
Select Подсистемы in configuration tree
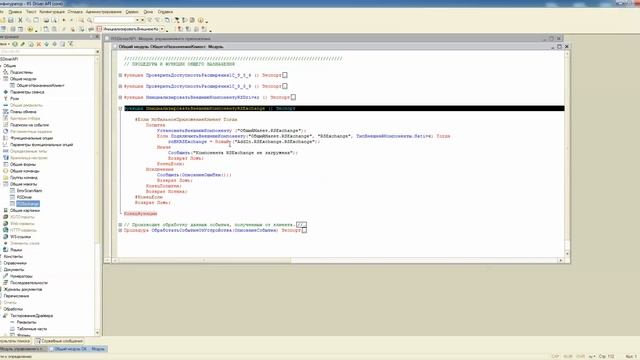[x=21, y=72]
